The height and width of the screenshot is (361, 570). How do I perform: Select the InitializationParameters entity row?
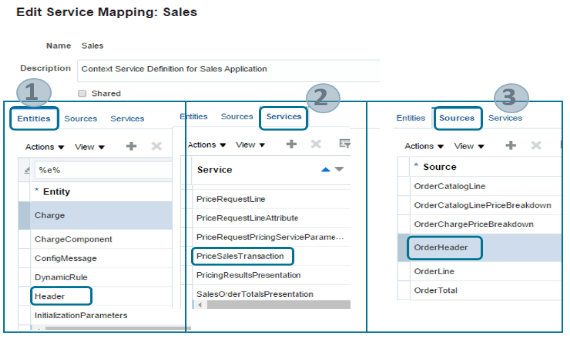coord(101,315)
